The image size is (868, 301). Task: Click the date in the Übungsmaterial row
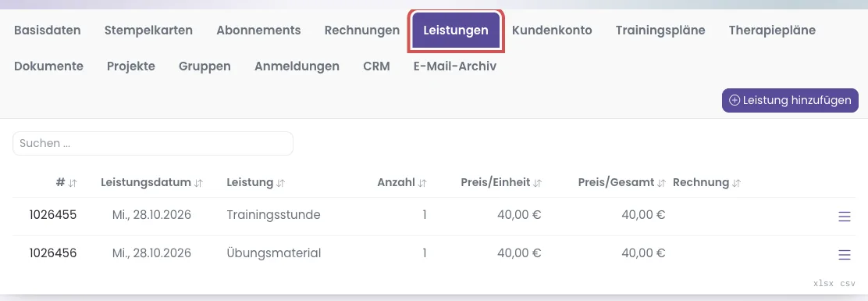tap(151, 253)
